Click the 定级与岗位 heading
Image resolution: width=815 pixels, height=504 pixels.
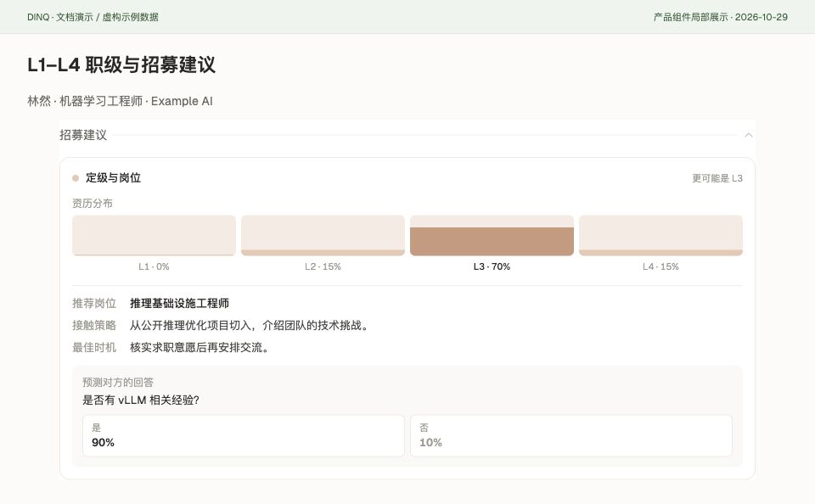(113, 177)
